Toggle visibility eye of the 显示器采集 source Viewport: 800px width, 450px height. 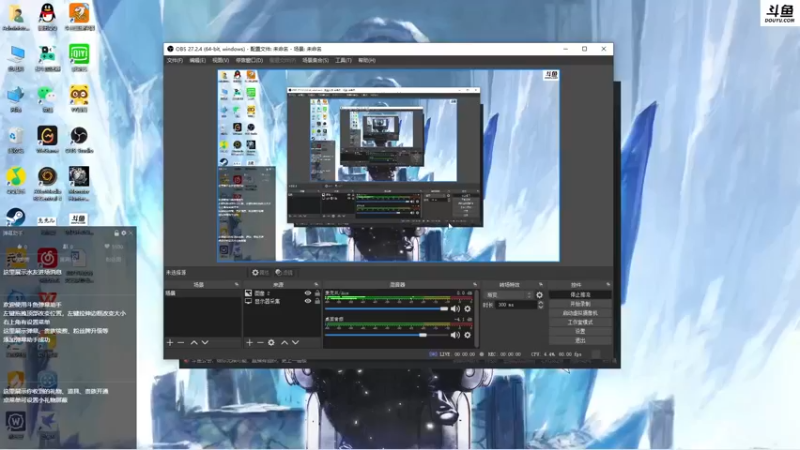308,302
